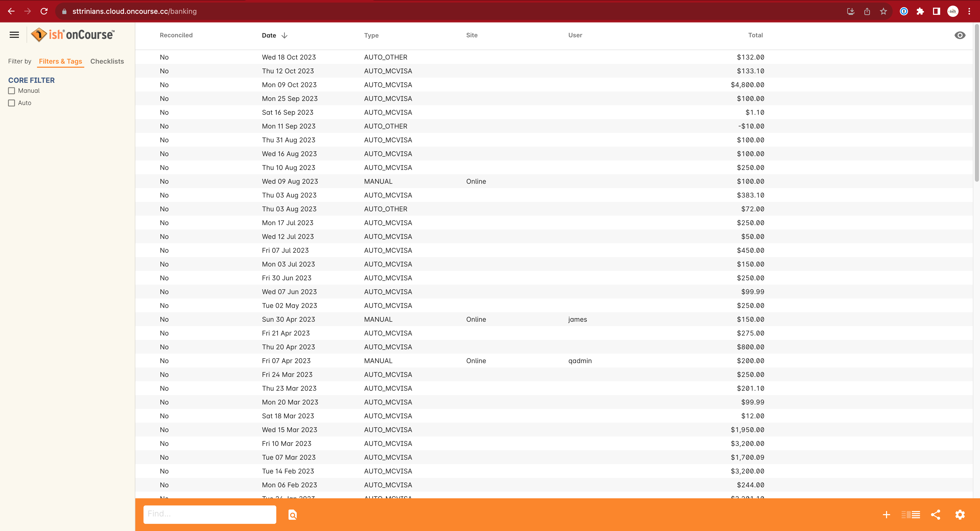Click the address bar showing banking URL
The height and width of the screenshot is (531, 980).
[135, 11]
